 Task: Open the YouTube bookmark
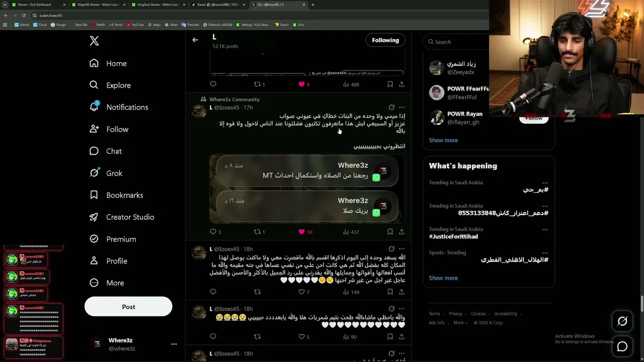pos(135,25)
